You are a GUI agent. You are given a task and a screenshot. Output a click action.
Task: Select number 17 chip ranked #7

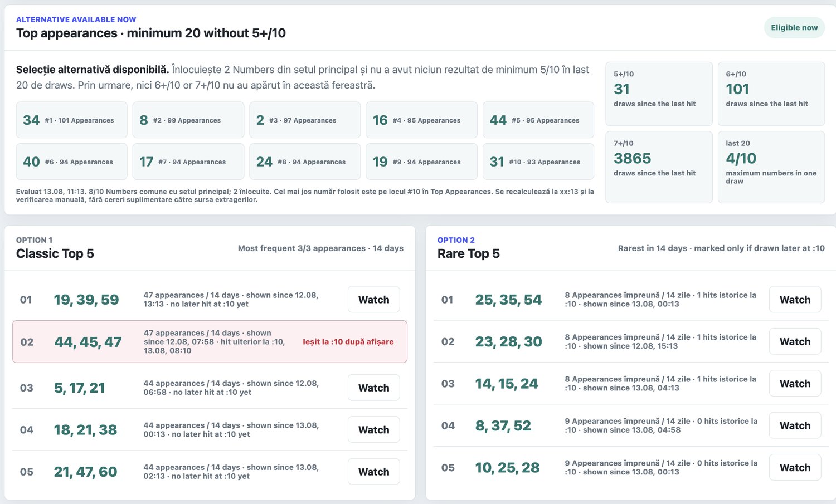pyautogui.click(x=188, y=162)
